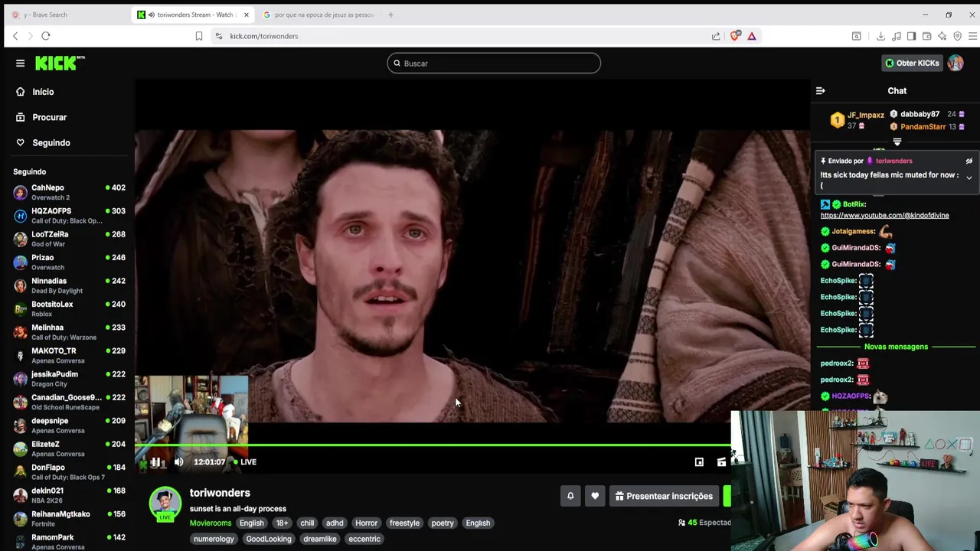Jump to LIVE in the player
Viewport: 980px width, 551px height.
tap(245, 462)
